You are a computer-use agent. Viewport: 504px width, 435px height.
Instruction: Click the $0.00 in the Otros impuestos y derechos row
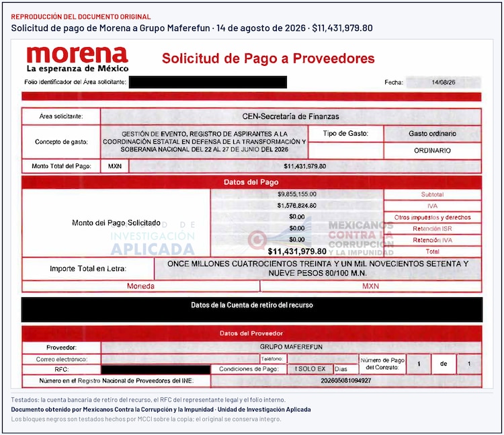(297, 216)
